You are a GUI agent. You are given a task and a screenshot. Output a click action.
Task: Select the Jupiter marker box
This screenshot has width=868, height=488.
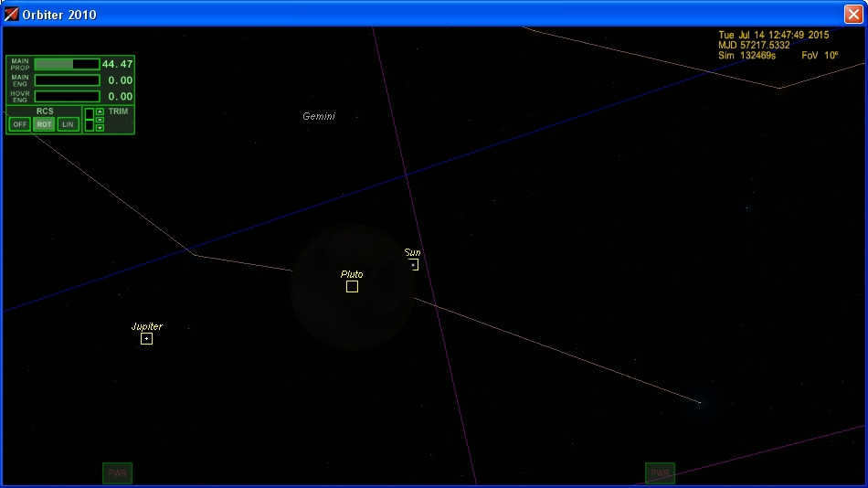pyautogui.click(x=146, y=338)
